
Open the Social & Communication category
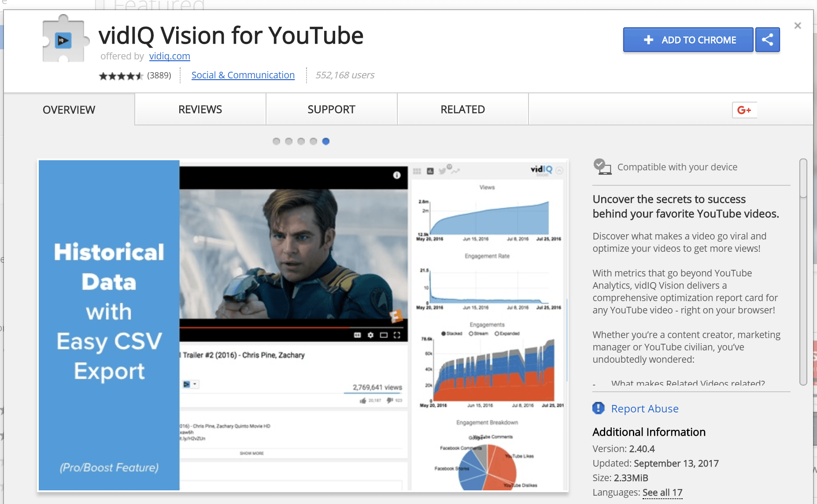pyautogui.click(x=243, y=75)
